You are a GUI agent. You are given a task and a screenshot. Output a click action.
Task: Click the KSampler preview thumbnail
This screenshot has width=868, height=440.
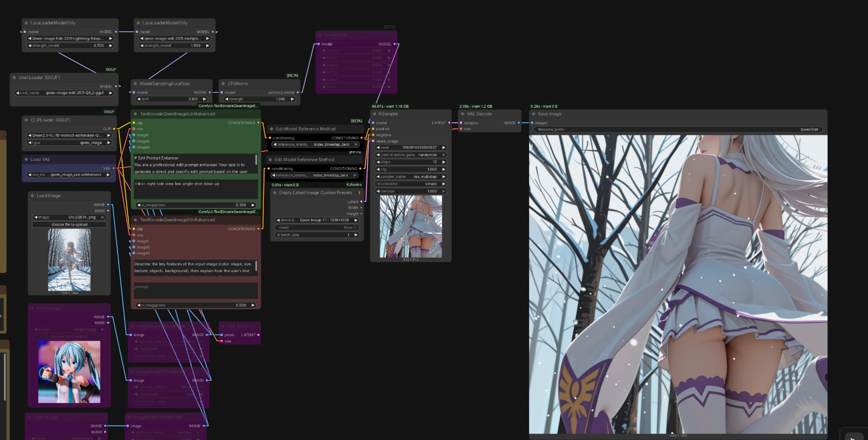[x=411, y=227]
